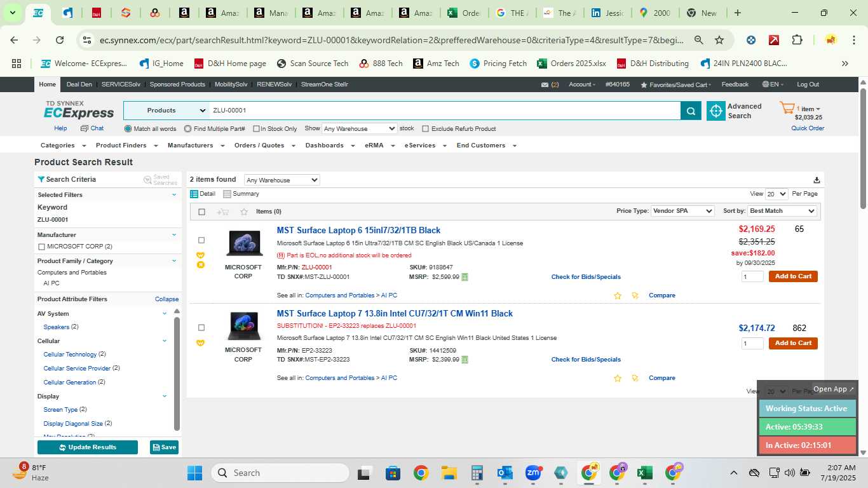
Task: Click the ZLU-00001 keyword search field
Action: (x=445, y=111)
